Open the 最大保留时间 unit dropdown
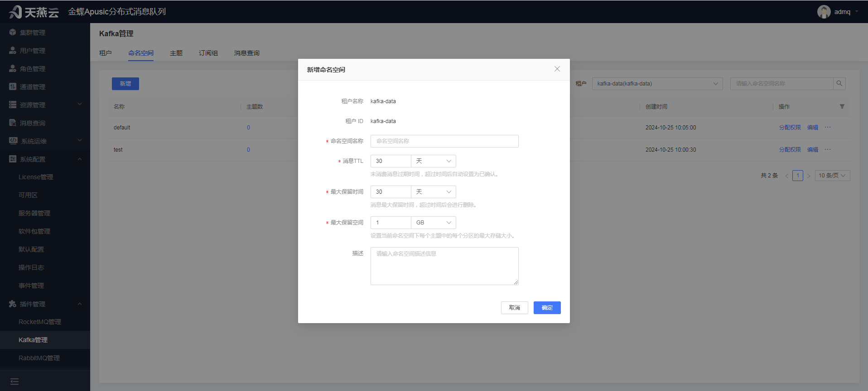868x391 pixels. [434, 192]
